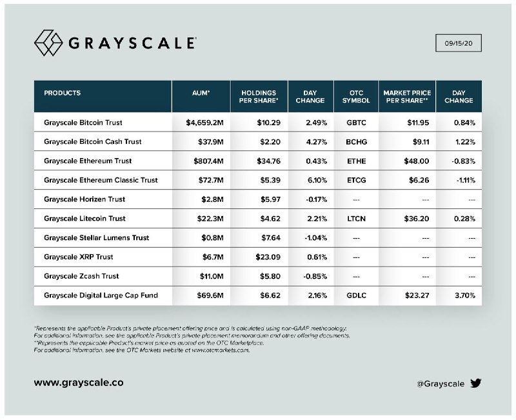Select the Grayscale XRP Trust row

[78, 257]
